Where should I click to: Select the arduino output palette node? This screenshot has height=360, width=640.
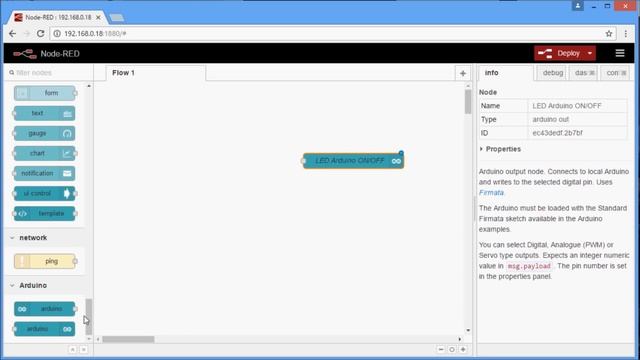pos(44,329)
